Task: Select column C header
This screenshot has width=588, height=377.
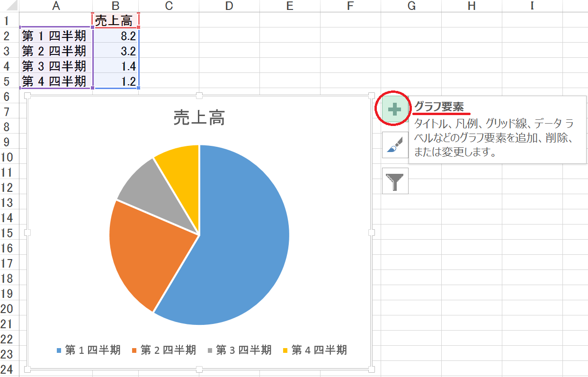Action: point(169,6)
